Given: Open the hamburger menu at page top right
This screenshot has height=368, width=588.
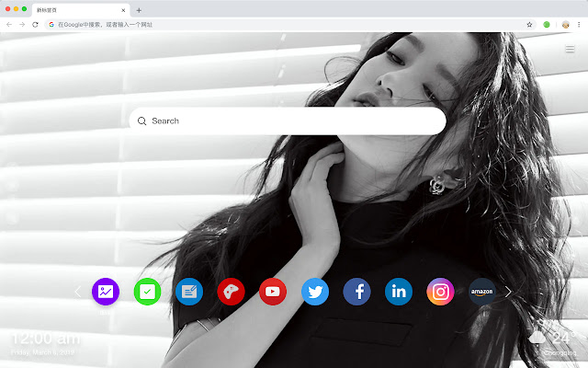Looking at the screenshot, I should pos(570,49).
